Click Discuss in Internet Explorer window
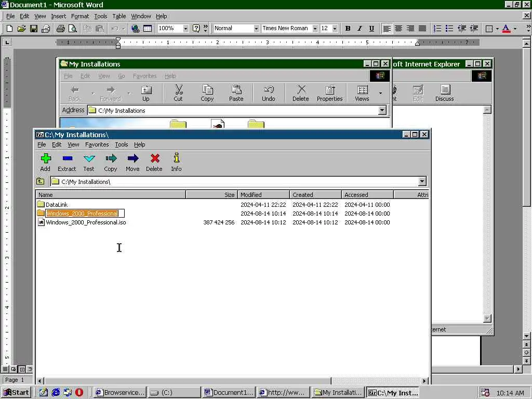Screen dimensions: 532x399 (445, 93)
